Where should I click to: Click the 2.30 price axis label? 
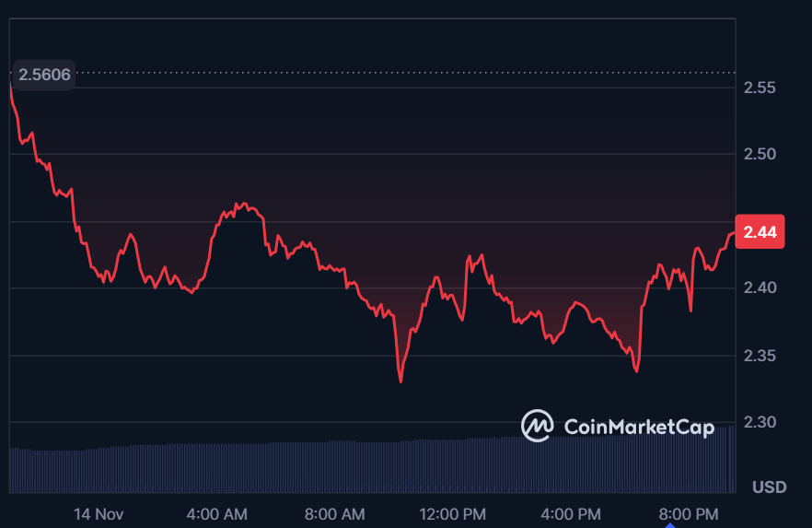(760, 423)
